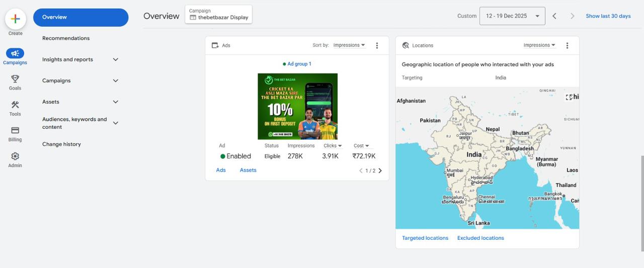Open Admin gear icon
The width and height of the screenshot is (644, 268).
click(x=15, y=157)
